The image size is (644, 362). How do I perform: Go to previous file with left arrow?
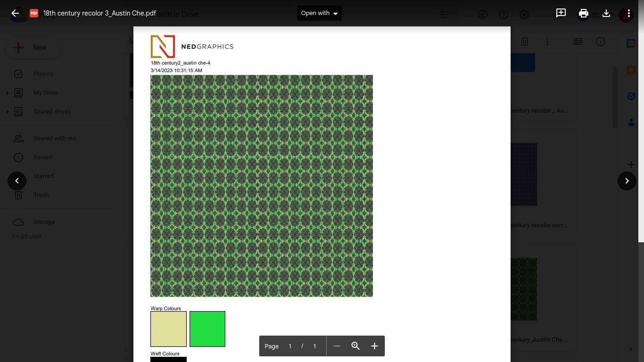click(17, 181)
